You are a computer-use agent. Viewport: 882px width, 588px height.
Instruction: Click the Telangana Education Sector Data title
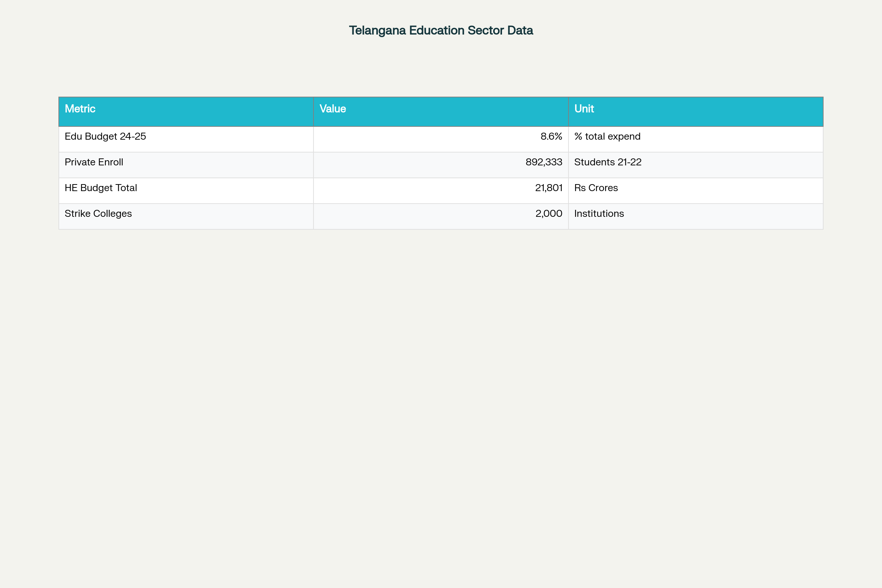coord(441,31)
